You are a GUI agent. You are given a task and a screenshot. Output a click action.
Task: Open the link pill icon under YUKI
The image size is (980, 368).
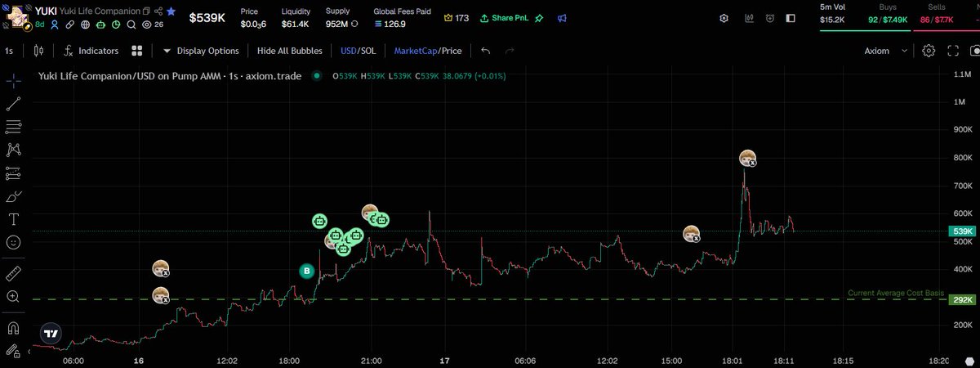point(70,25)
